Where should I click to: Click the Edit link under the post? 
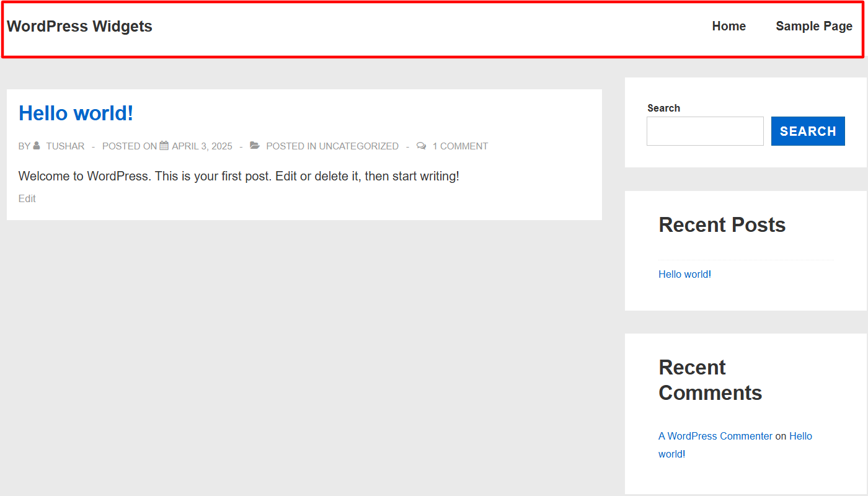click(27, 198)
